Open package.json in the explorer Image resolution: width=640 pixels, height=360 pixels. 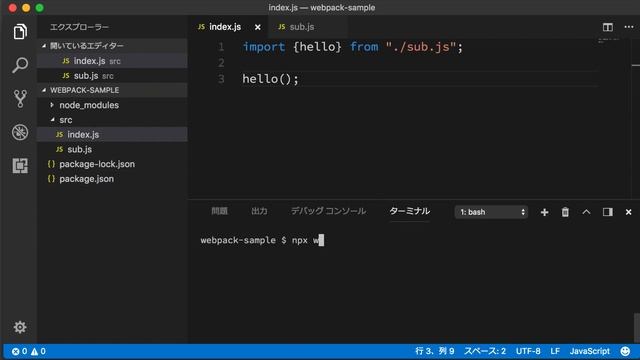[112, 178]
